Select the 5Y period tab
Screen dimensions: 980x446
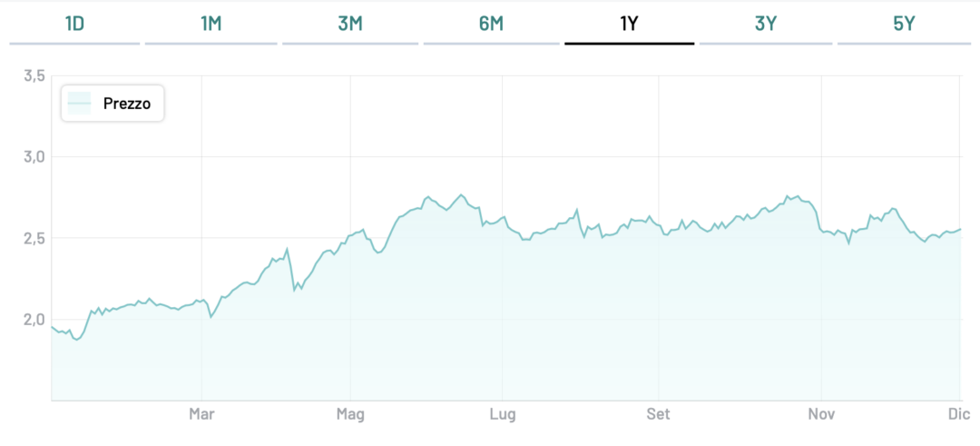pos(904,24)
